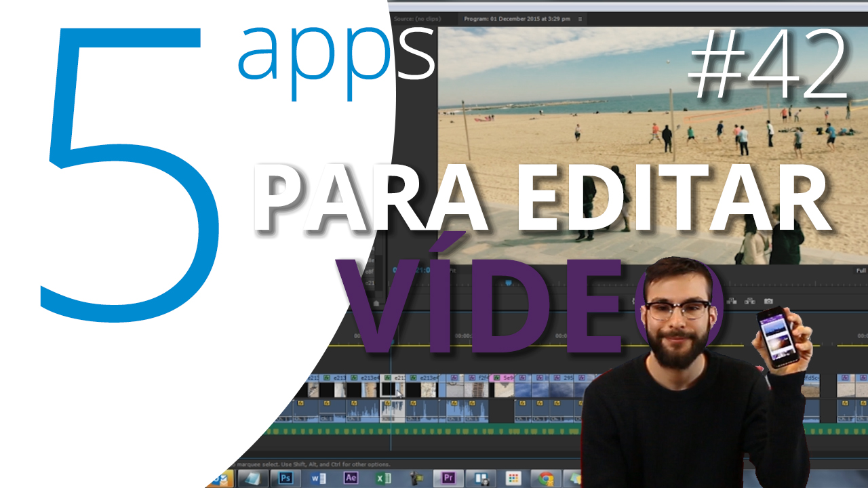
Task: Click the Lift icon in the Program Monitor controls
Action: point(732,301)
